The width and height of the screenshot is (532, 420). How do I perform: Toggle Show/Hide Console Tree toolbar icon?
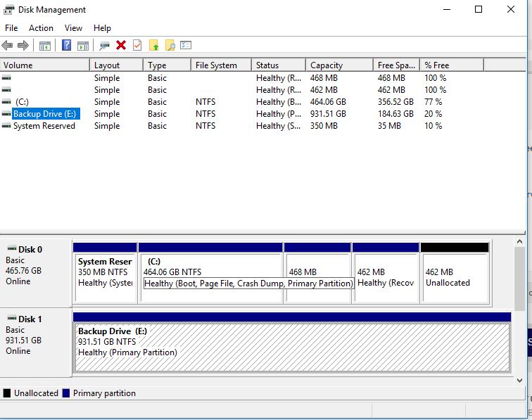point(45,46)
